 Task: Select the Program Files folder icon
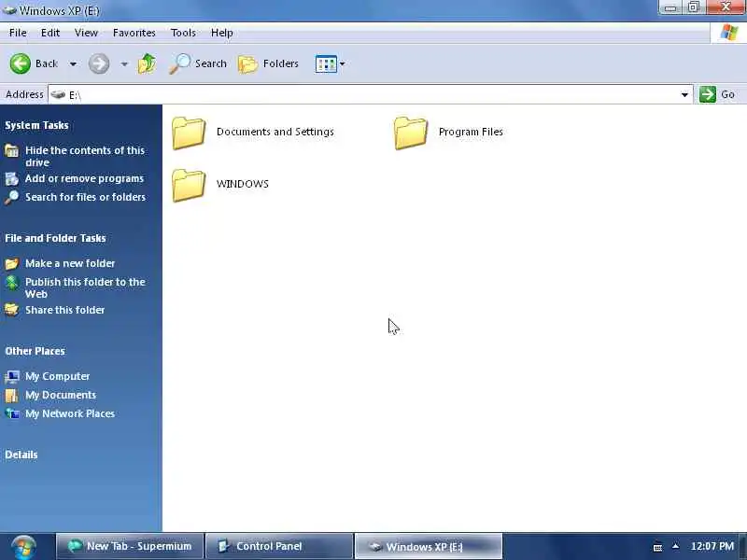point(411,133)
